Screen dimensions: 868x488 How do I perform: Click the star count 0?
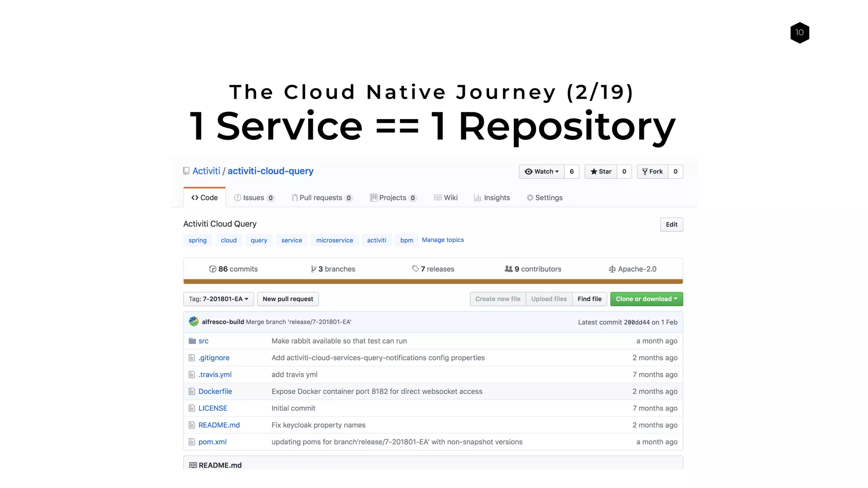tap(624, 172)
